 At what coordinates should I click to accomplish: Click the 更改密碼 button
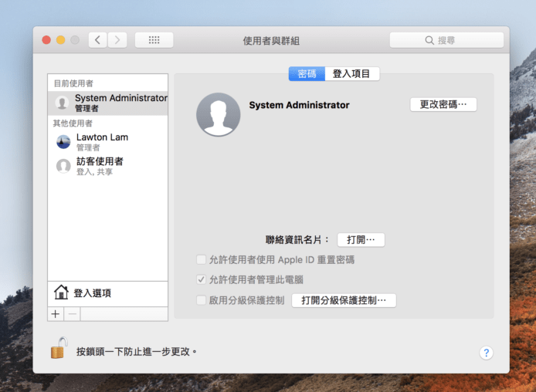(443, 104)
